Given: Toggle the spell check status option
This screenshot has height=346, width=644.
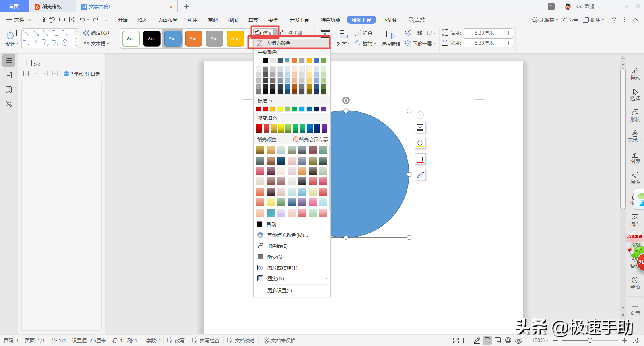Looking at the screenshot, I should click(206, 340).
